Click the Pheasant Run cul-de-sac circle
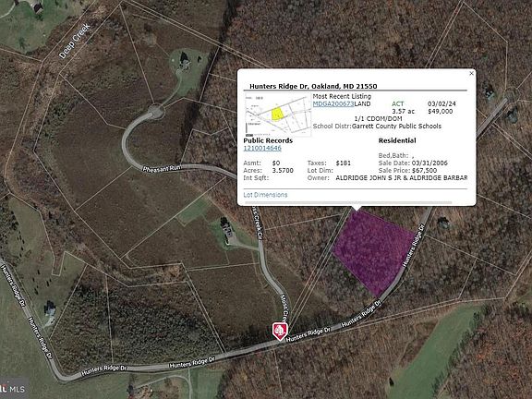532x399 pixels. pyautogui.click(x=156, y=112)
